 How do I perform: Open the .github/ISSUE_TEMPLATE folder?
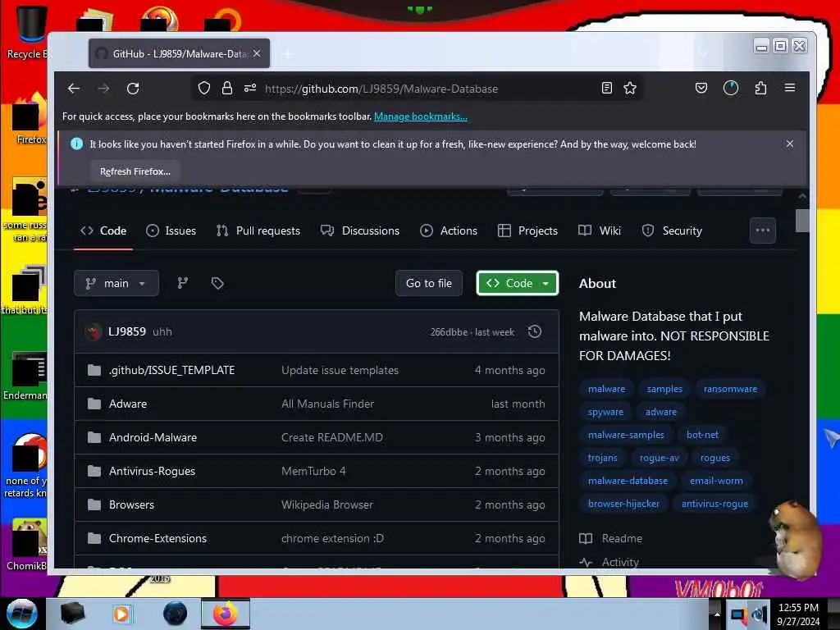coord(171,370)
